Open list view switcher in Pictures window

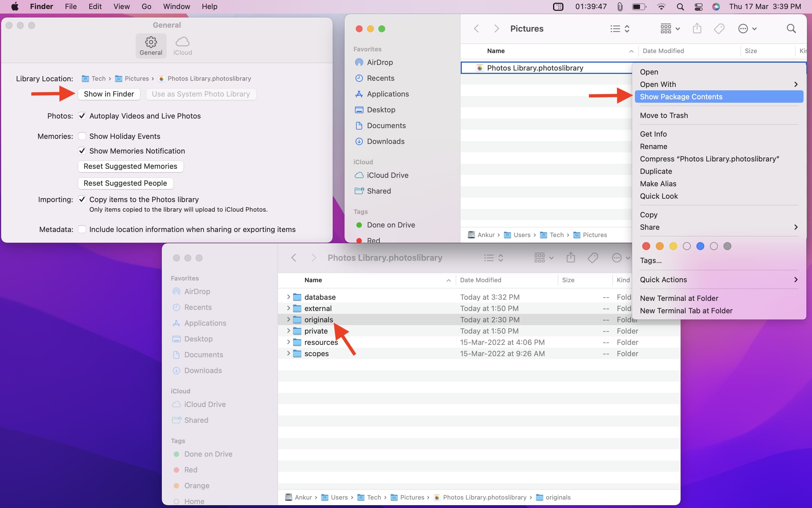point(620,29)
